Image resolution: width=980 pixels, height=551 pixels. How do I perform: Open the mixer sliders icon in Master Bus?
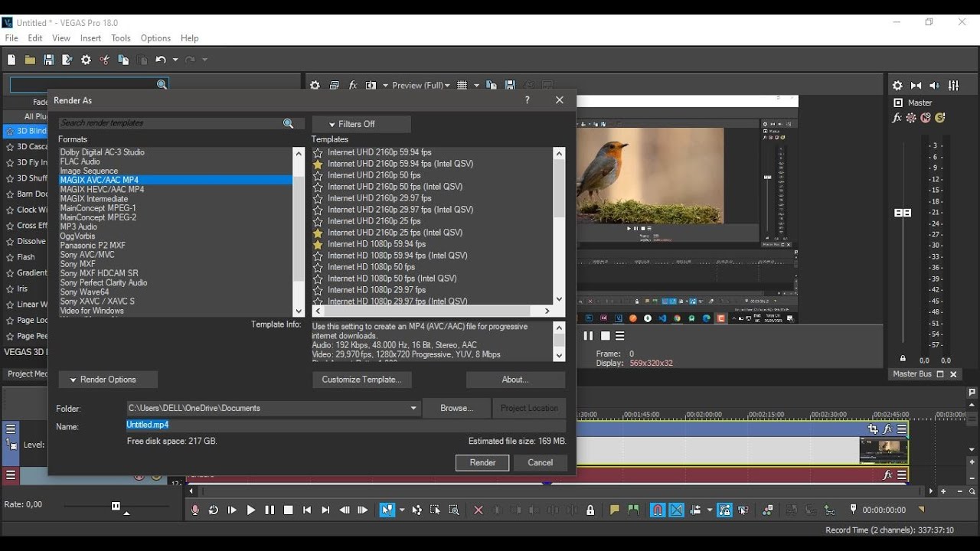coord(954,86)
